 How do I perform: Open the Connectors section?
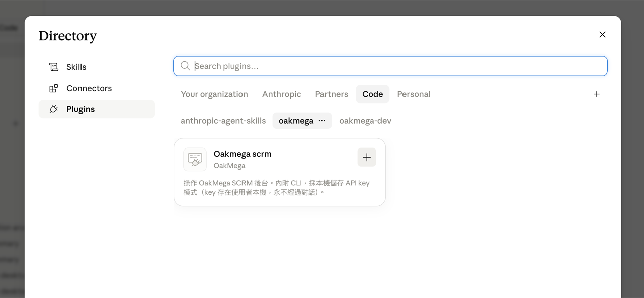pos(97,88)
